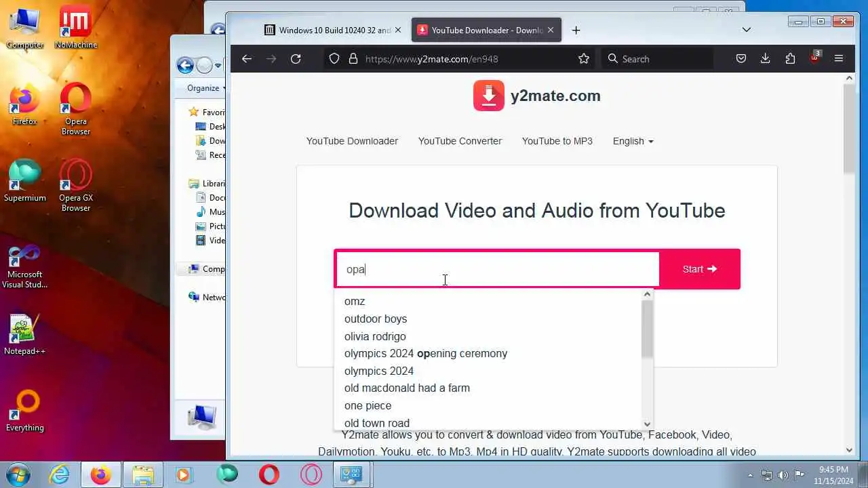List all tabs dropdown arrow
Screen dimensions: 868x488
(747, 30)
